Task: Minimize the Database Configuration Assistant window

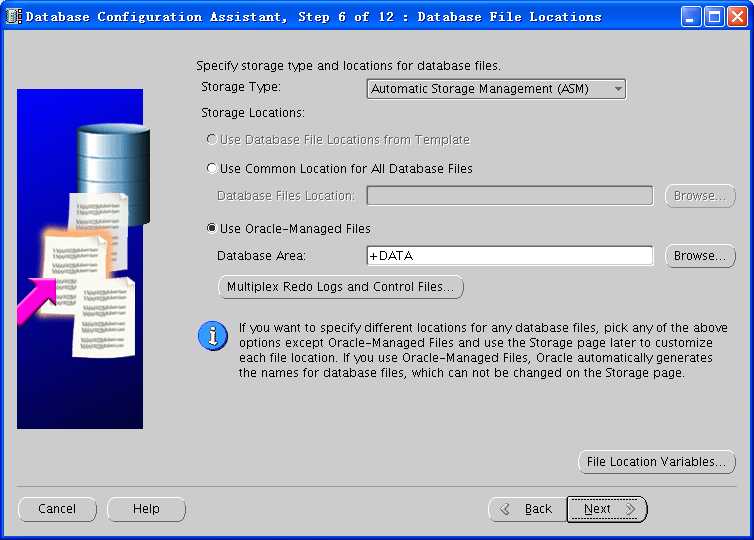Action: (x=691, y=17)
